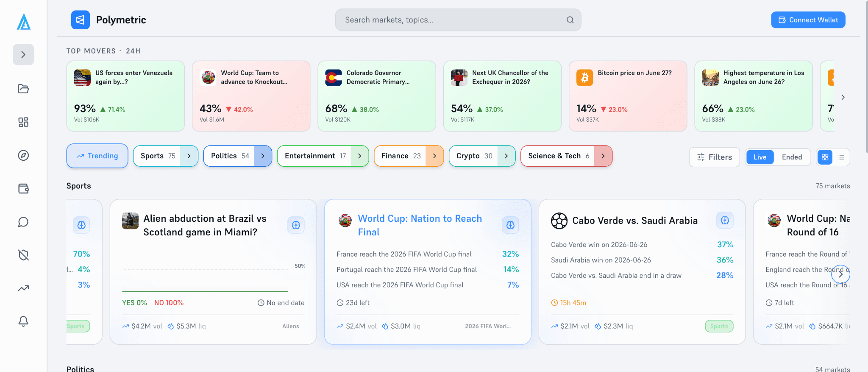Open the crossed shield icon in sidebar
This screenshot has height=372, width=868.
coord(23,255)
